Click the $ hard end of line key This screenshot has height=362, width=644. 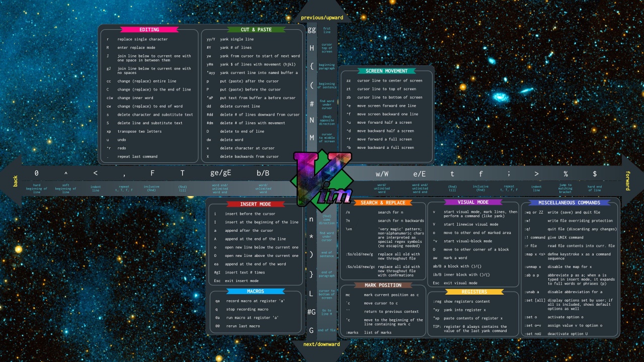(x=595, y=174)
